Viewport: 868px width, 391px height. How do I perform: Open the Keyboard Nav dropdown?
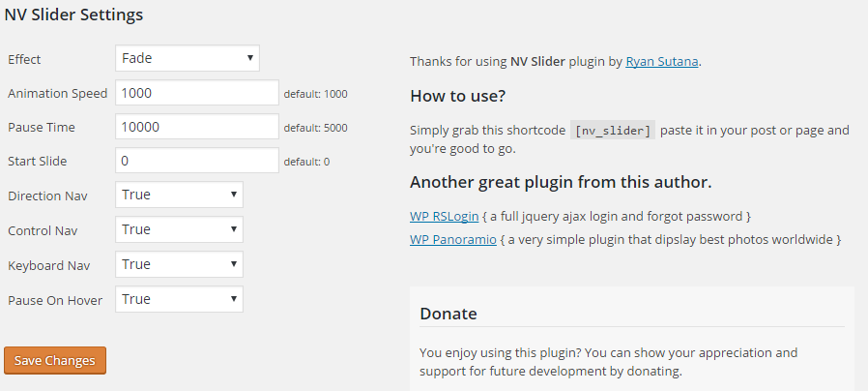[x=179, y=264]
